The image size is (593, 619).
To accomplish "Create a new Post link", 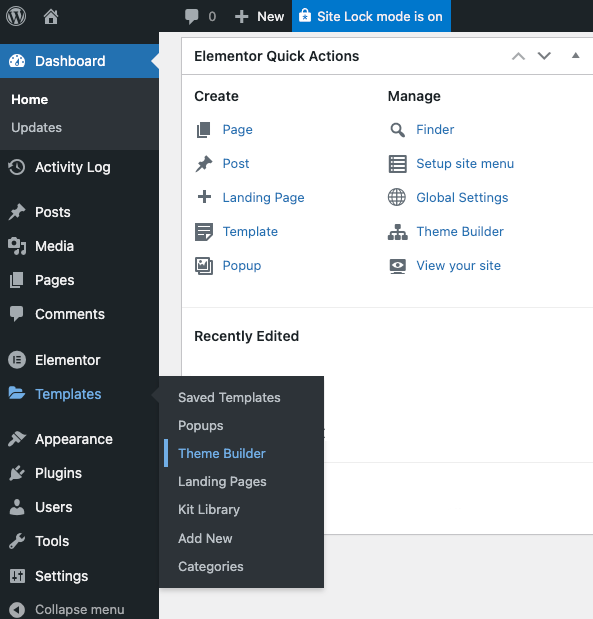I will (x=236, y=163).
